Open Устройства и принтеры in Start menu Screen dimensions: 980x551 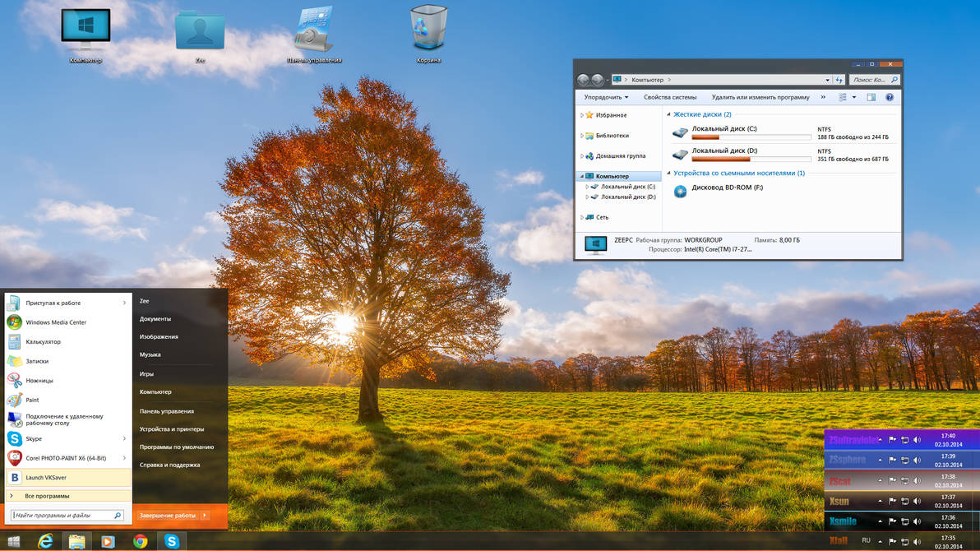click(x=171, y=429)
